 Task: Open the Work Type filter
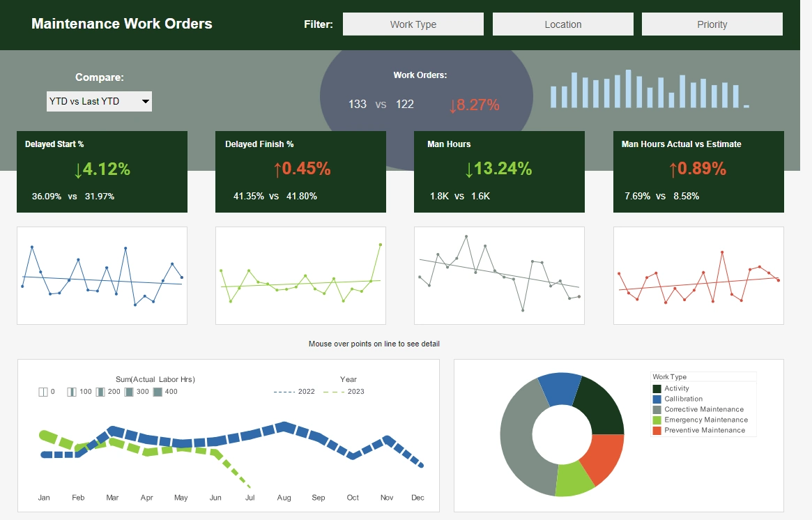pyautogui.click(x=413, y=23)
